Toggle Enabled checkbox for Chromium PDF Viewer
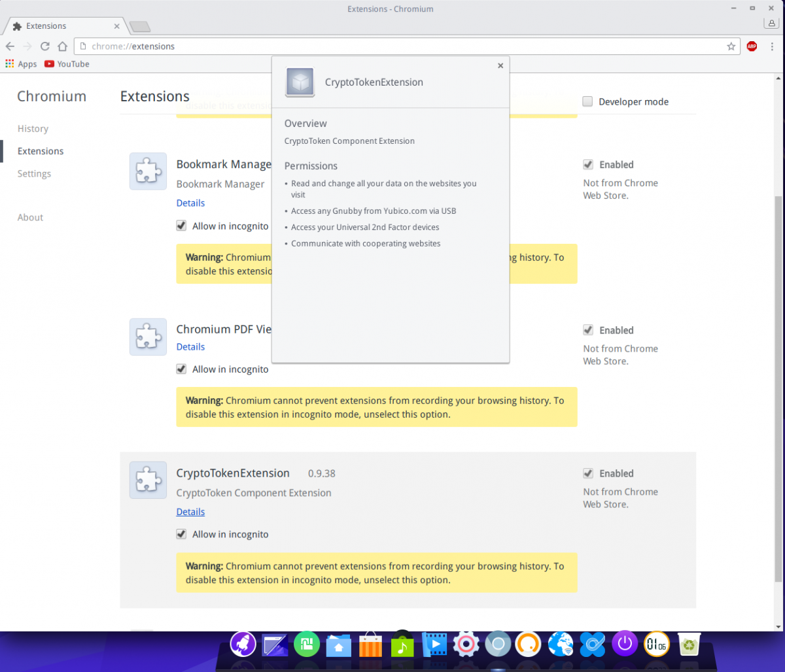The image size is (785, 672). click(x=588, y=330)
